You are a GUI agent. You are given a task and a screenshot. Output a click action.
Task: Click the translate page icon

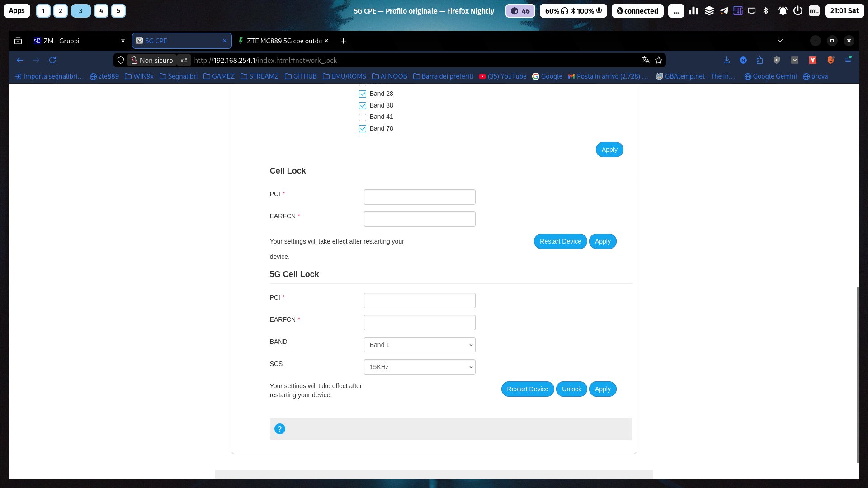(x=646, y=60)
